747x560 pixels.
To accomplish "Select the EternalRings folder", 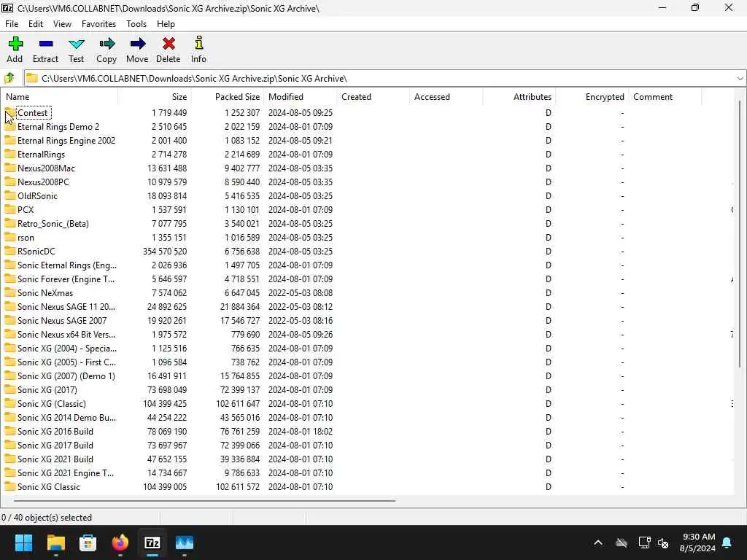I will tap(41, 155).
